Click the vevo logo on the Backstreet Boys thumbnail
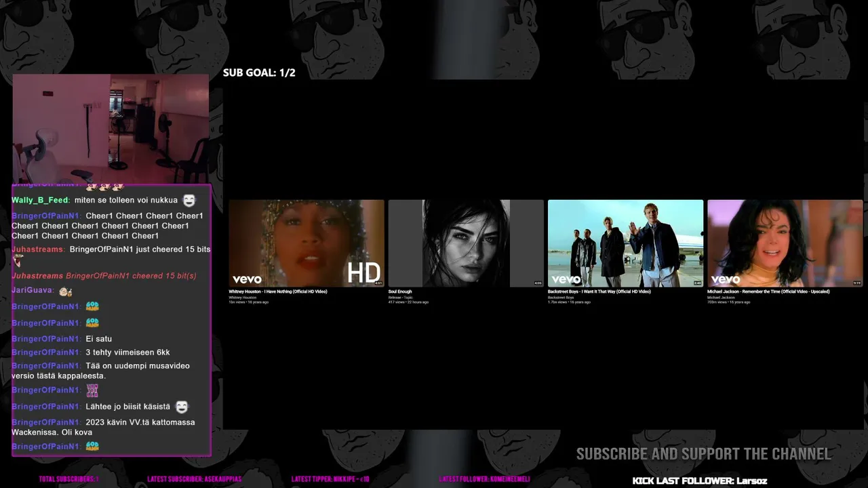The height and width of the screenshot is (488, 868). click(x=566, y=279)
